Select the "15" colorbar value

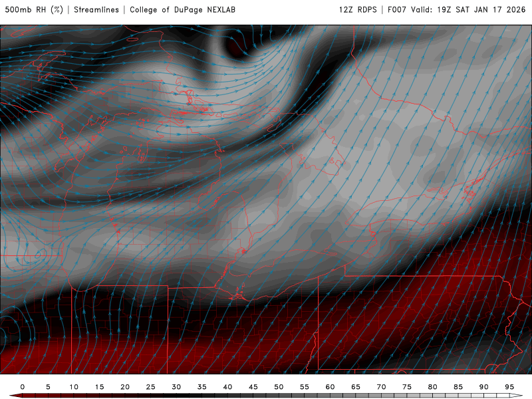tap(99, 387)
